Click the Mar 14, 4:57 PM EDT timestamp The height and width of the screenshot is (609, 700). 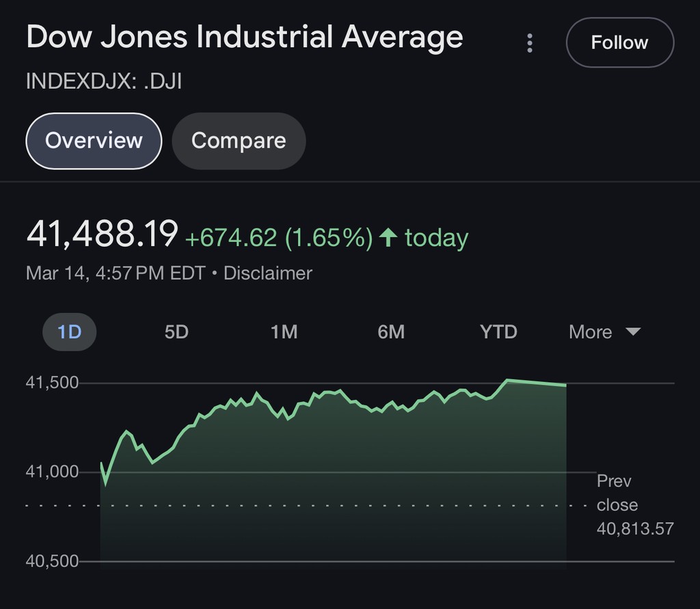(x=115, y=273)
